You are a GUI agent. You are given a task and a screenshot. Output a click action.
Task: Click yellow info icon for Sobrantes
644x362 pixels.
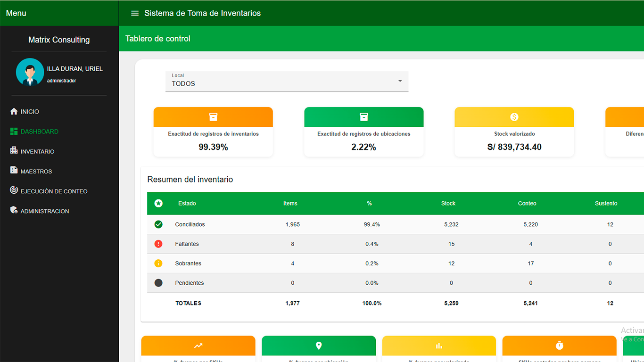click(x=158, y=263)
